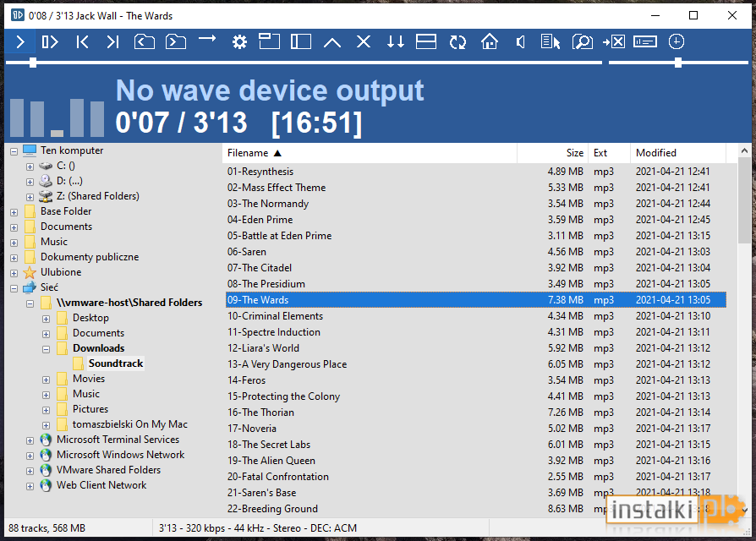The height and width of the screenshot is (541, 756).
Task: Toggle the folder tree side panel icon
Action: (301, 42)
